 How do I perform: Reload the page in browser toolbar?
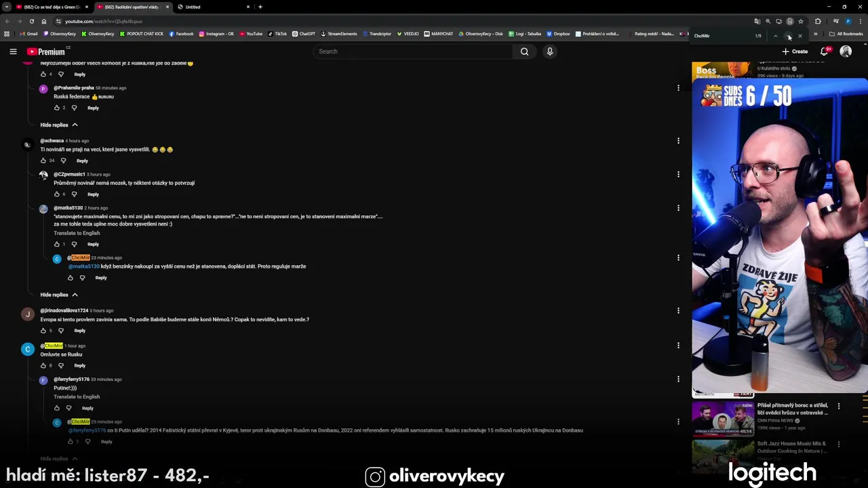(32, 21)
